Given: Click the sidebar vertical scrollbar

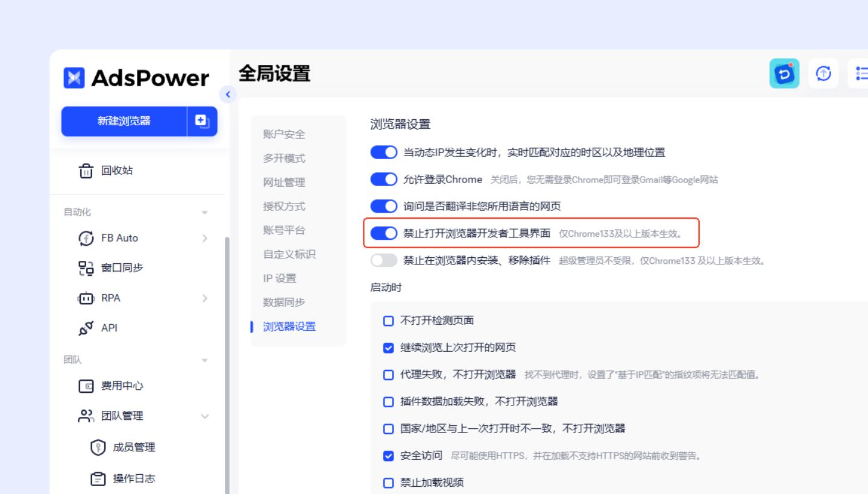Looking at the screenshot, I should pyautogui.click(x=227, y=364).
